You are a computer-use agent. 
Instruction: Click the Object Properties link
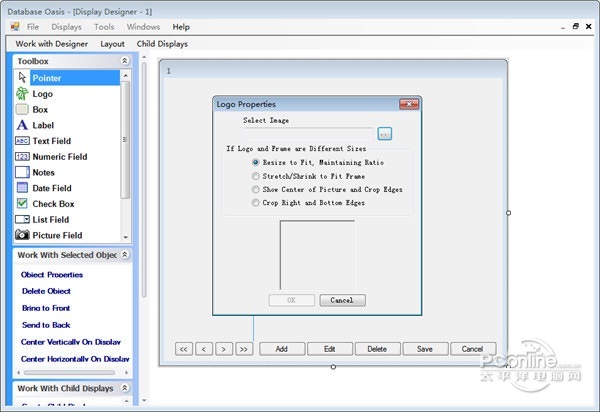coord(52,275)
